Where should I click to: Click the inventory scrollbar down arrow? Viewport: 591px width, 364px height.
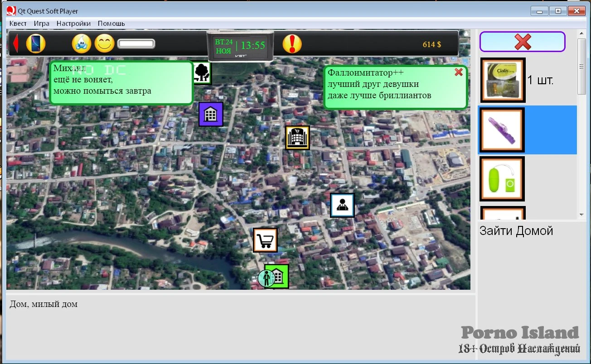581,215
